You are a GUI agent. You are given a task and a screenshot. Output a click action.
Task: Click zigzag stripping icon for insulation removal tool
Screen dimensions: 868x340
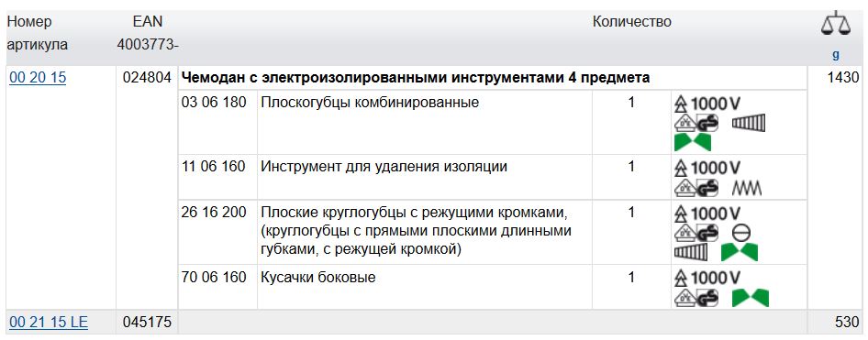pyautogui.click(x=747, y=189)
